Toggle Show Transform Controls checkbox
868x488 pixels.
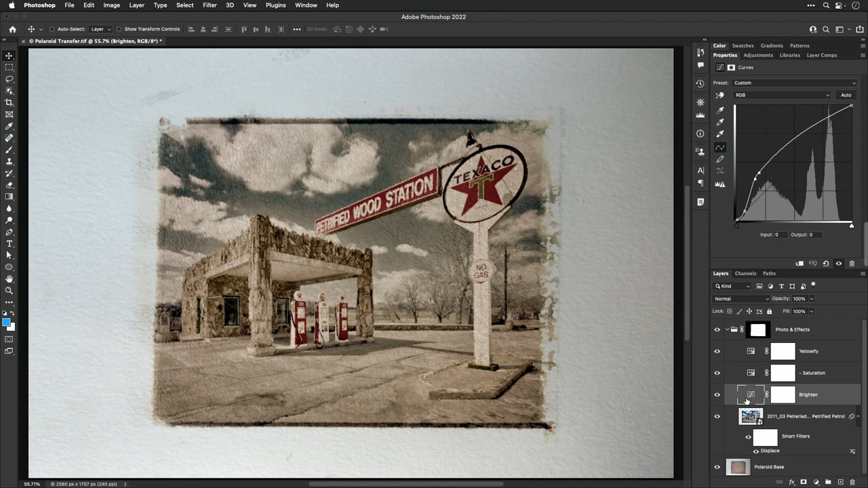click(x=119, y=29)
